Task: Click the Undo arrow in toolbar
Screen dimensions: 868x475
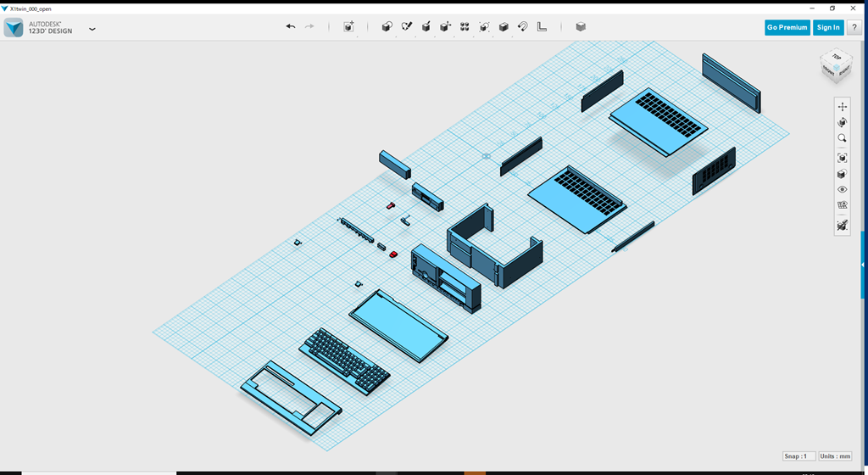Action: pos(291,27)
